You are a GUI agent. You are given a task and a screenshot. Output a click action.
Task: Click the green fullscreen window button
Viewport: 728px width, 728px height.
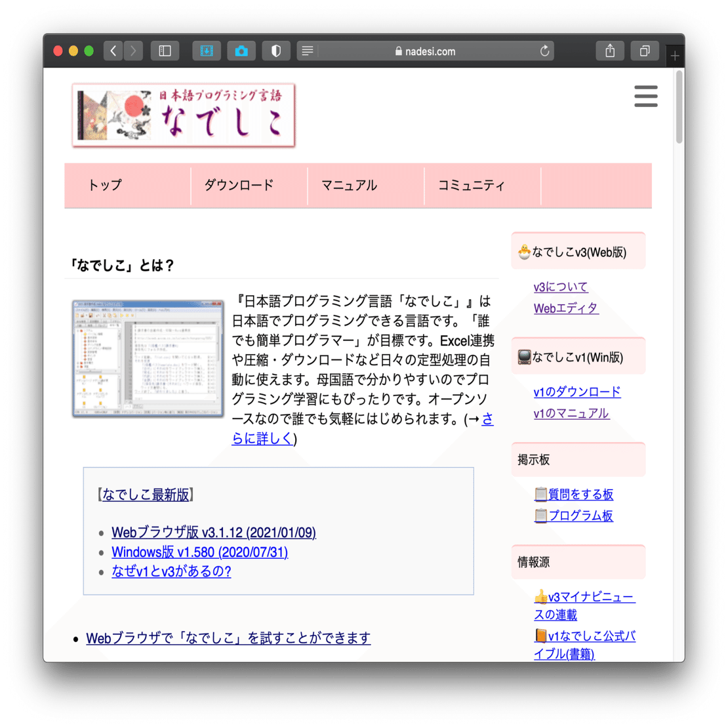coord(89,51)
